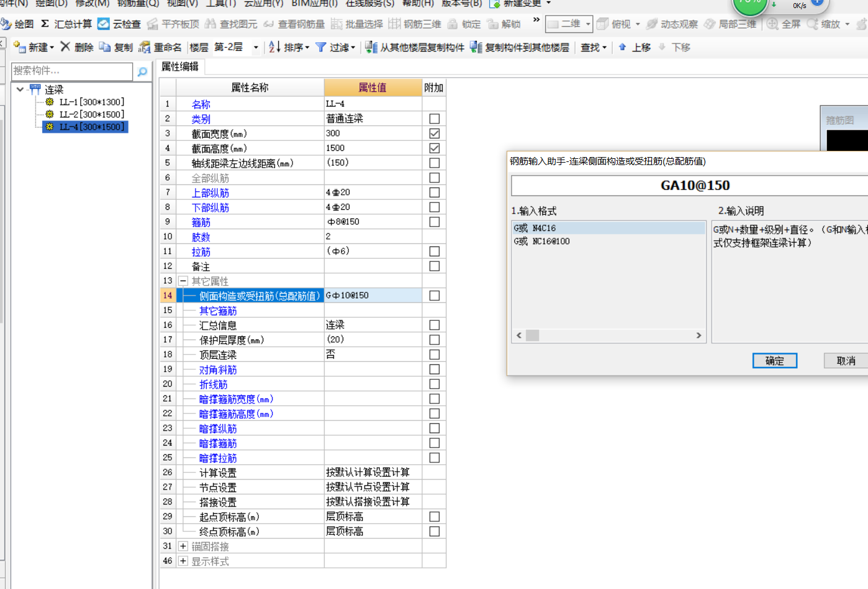Viewport: 868px width, 589px height.
Task: Move component up with 上移
Action: click(634, 47)
